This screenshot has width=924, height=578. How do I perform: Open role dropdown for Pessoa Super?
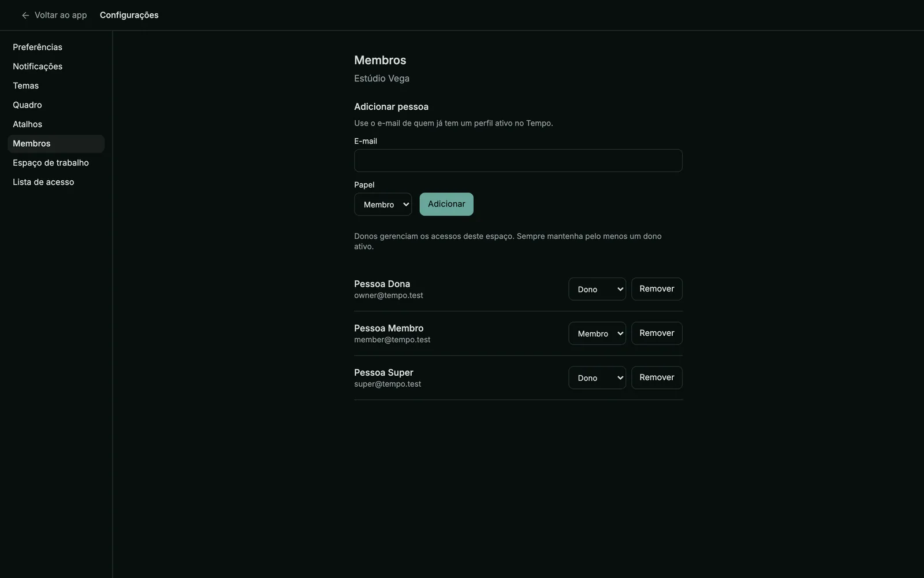[597, 377]
